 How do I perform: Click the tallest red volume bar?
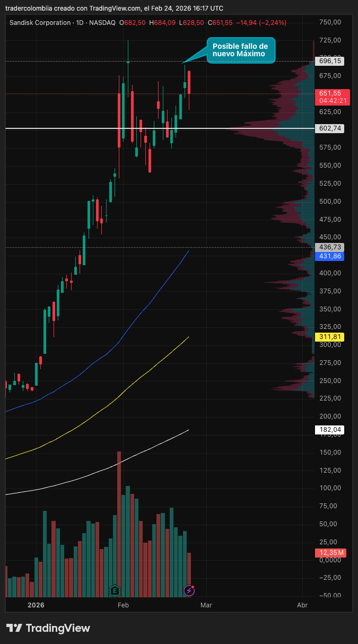coord(119,524)
